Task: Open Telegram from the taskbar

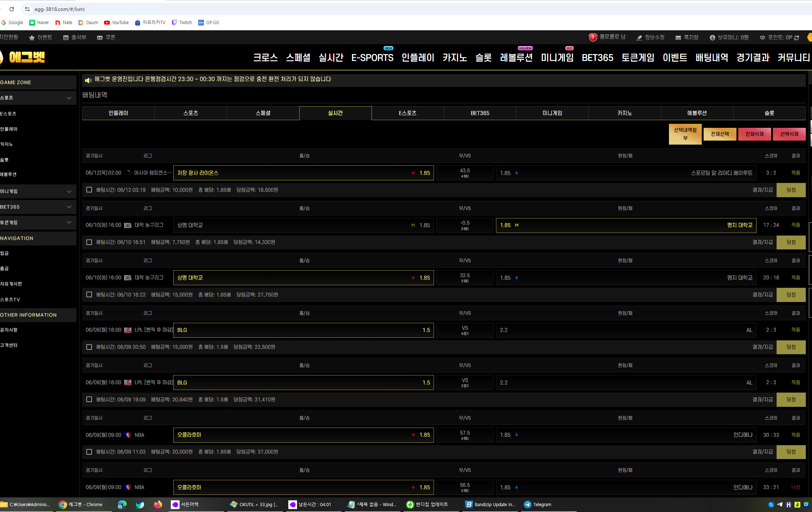Action: [x=538, y=504]
